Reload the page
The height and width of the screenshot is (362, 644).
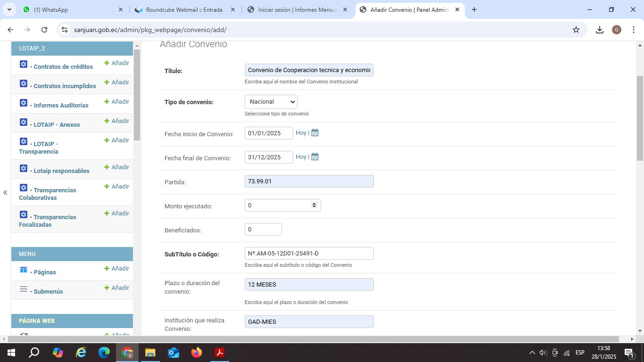click(x=44, y=30)
